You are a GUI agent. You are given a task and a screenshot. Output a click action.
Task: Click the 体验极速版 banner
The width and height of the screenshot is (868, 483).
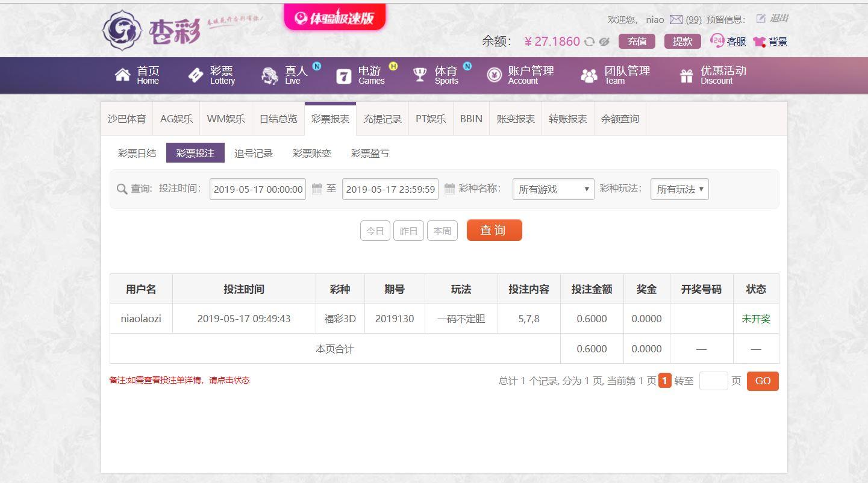pos(335,17)
